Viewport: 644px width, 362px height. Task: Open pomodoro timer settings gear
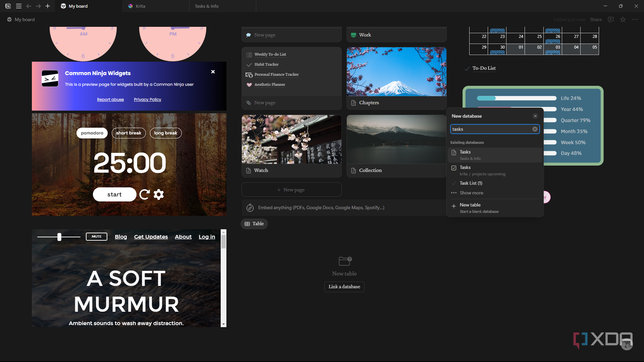pos(159,194)
